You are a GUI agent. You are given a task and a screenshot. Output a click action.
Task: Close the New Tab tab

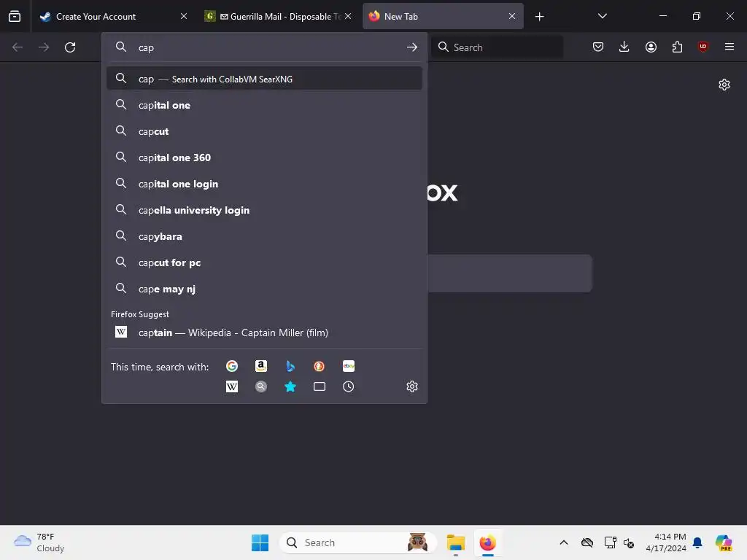512,16
